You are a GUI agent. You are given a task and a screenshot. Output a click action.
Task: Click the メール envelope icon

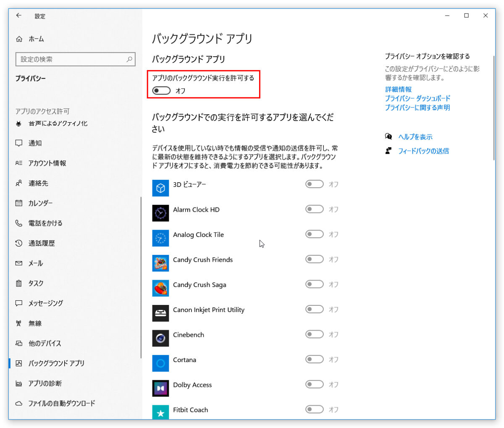pos(18,263)
